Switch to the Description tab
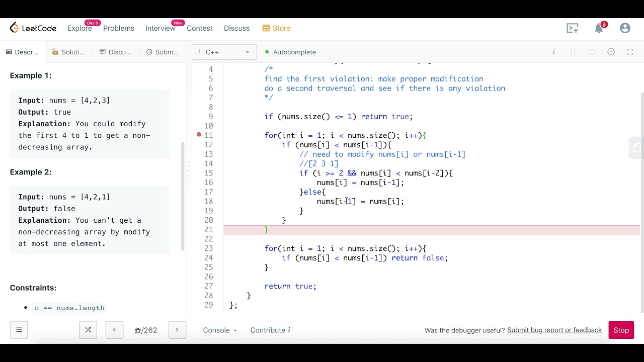The height and width of the screenshot is (362, 644). (22, 52)
